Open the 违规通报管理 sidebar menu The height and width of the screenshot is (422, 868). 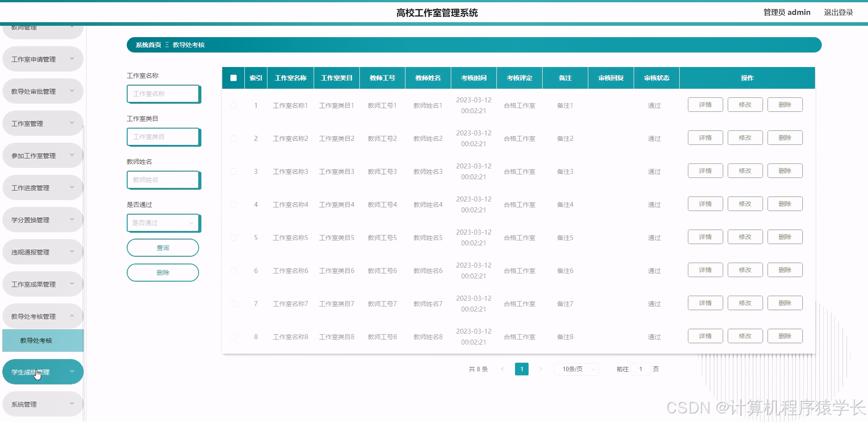[x=43, y=252]
